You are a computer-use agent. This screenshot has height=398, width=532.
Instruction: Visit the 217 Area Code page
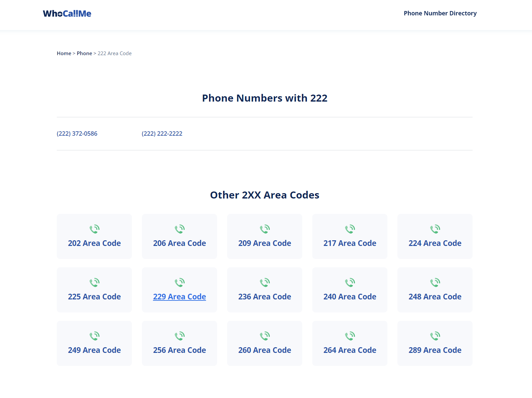pos(350,243)
